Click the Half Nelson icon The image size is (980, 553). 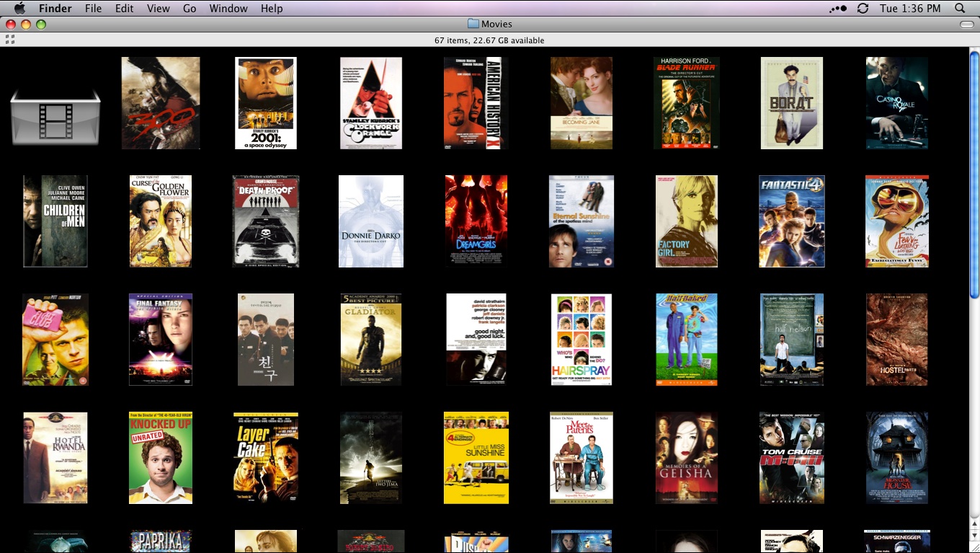(x=792, y=340)
